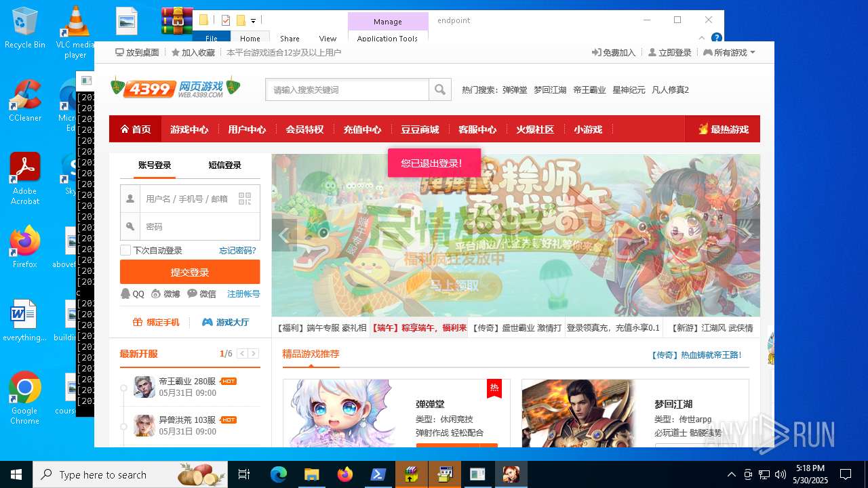868x488 pixels.
Task: Click the volume icon in system tray
Action: pos(781,474)
